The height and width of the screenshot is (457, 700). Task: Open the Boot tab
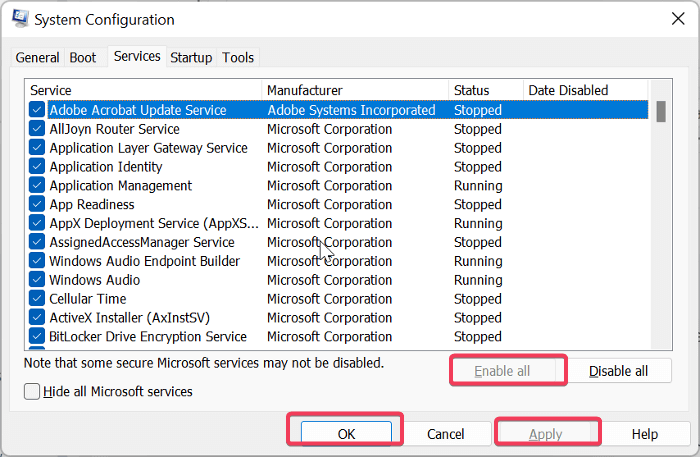tap(83, 58)
